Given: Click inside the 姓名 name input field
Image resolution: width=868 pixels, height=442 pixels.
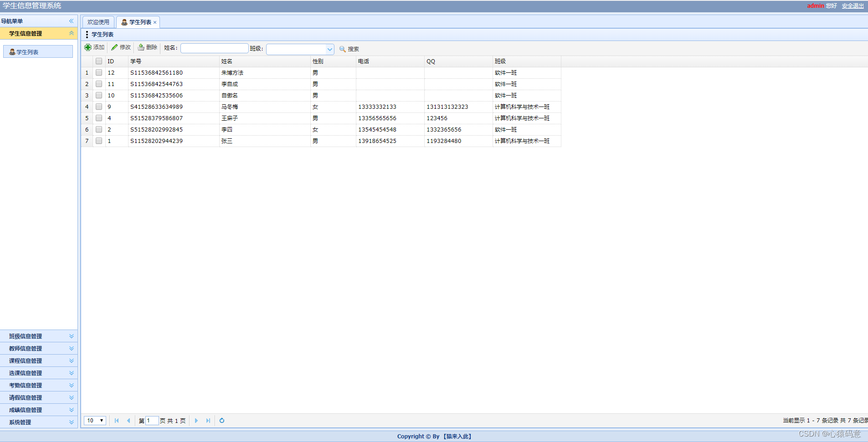Looking at the screenshot, I should (x=214, y=48).
